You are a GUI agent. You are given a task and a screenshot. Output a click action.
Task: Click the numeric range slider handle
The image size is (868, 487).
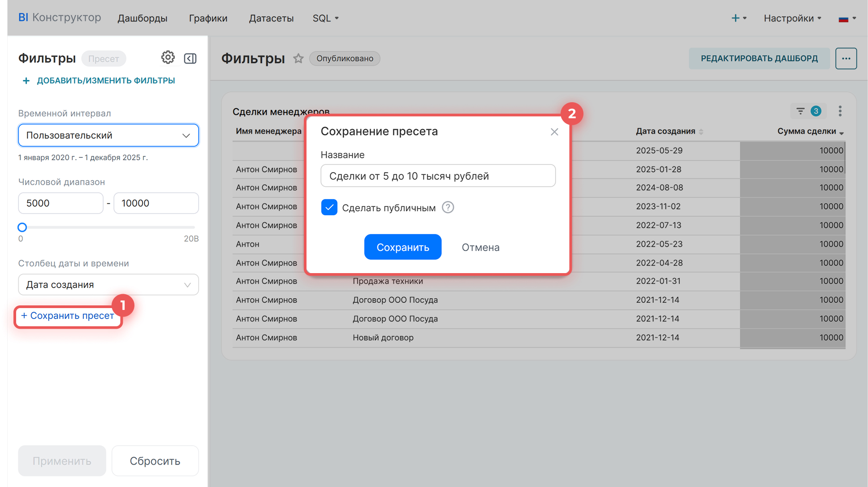tap(22, 227)
